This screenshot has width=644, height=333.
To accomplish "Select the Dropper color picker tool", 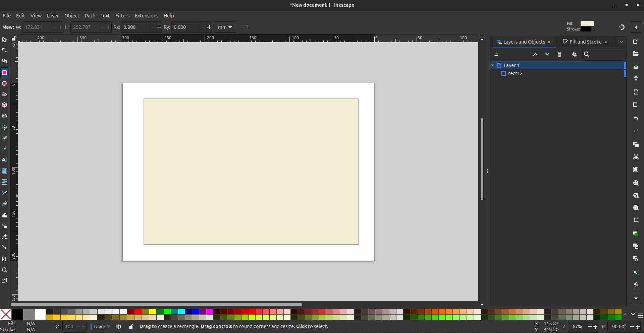I will point(4,193).
